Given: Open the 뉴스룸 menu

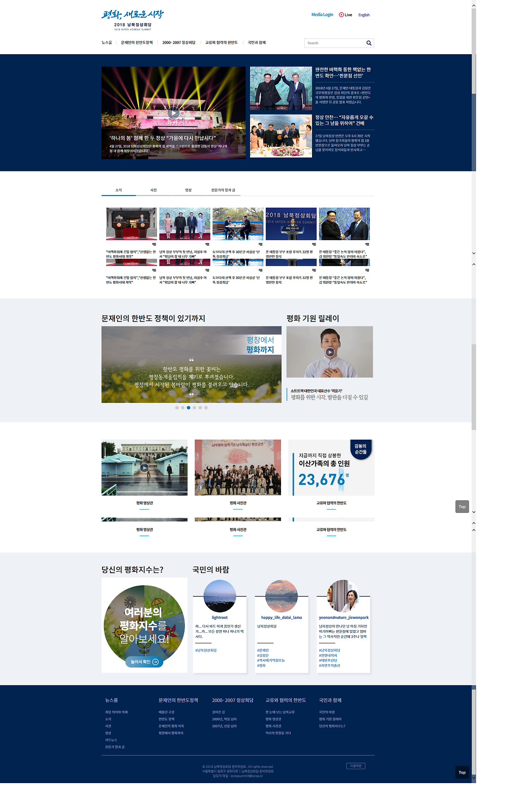Looking at the screenshot, I should [x=107, y=43].
